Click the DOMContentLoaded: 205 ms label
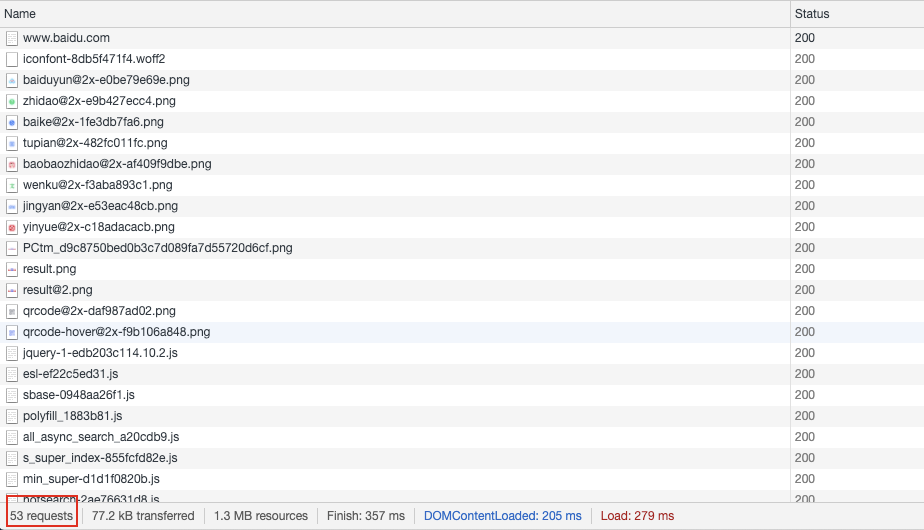The image size is (924, 530). [503, 516]
